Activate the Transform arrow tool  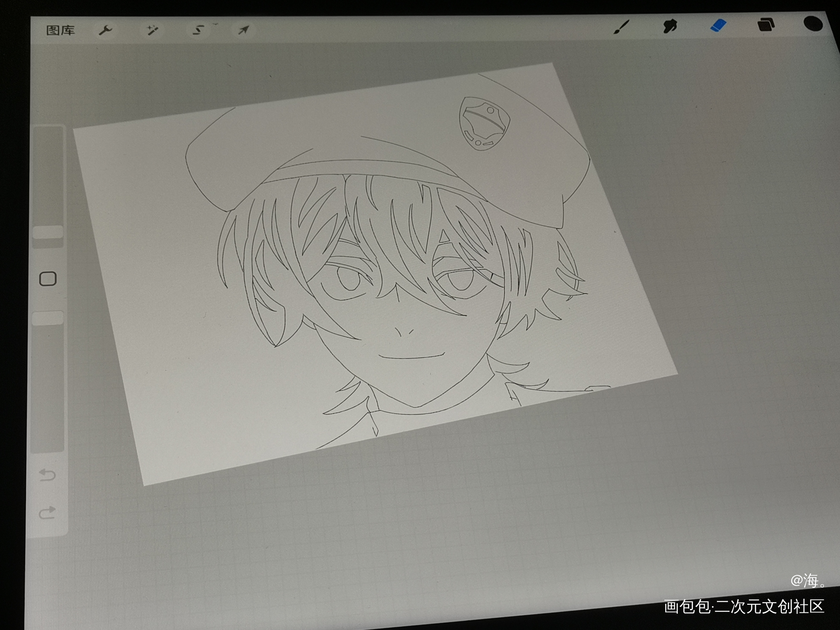pos(244,30)
